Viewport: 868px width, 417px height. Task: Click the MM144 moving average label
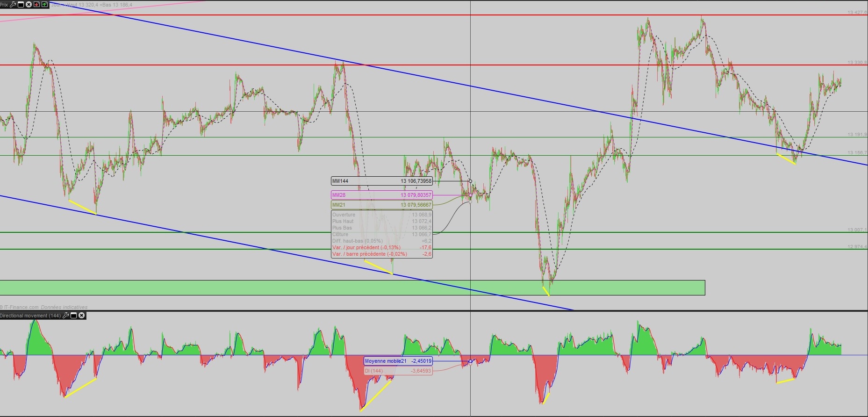(x=381, y=181)
